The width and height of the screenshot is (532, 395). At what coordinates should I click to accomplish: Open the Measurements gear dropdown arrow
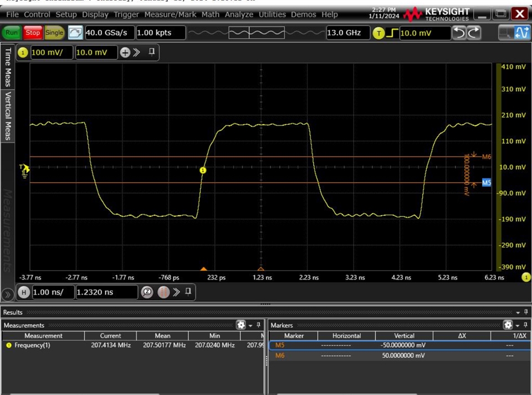pyautogui.click(x=250, y=326)
